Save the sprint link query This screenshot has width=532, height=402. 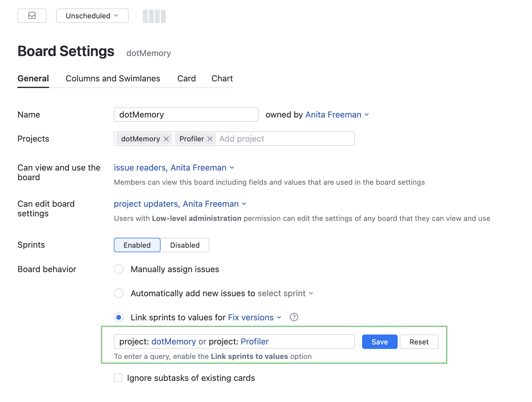coord(379,342)
